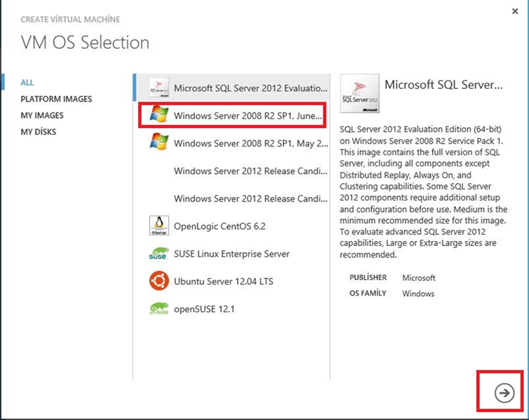Switch to MY DISKS category
Image resolution: width=529 pixels, height=420 pixels.
(38, 132)
